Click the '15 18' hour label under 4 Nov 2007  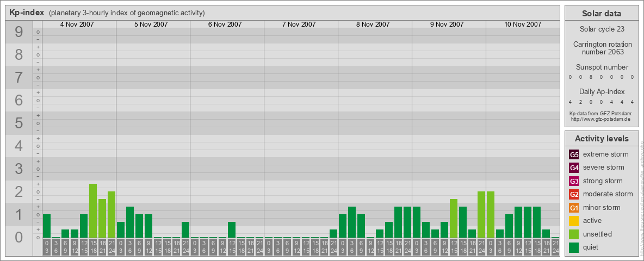pyautogui.click(x=93, y=247)
